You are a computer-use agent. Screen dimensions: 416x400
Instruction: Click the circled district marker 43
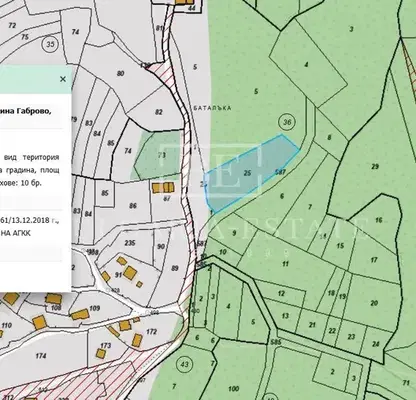coord(185,364)
